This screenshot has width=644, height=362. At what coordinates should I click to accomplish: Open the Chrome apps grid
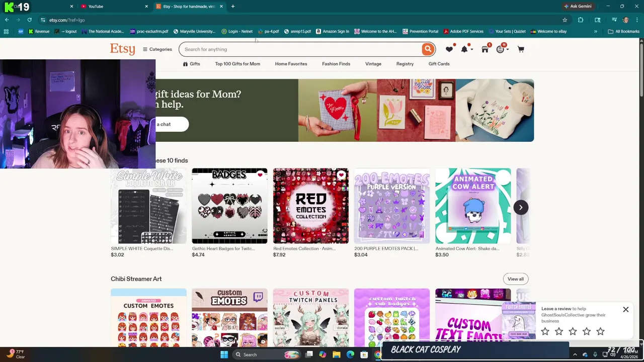tap(6, 31)
